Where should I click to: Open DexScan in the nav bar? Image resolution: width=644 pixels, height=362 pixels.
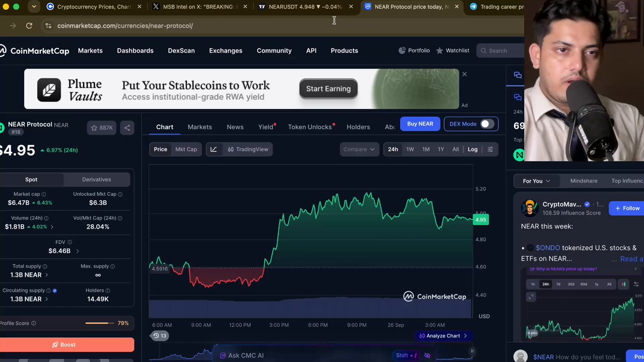pos(181,51)
